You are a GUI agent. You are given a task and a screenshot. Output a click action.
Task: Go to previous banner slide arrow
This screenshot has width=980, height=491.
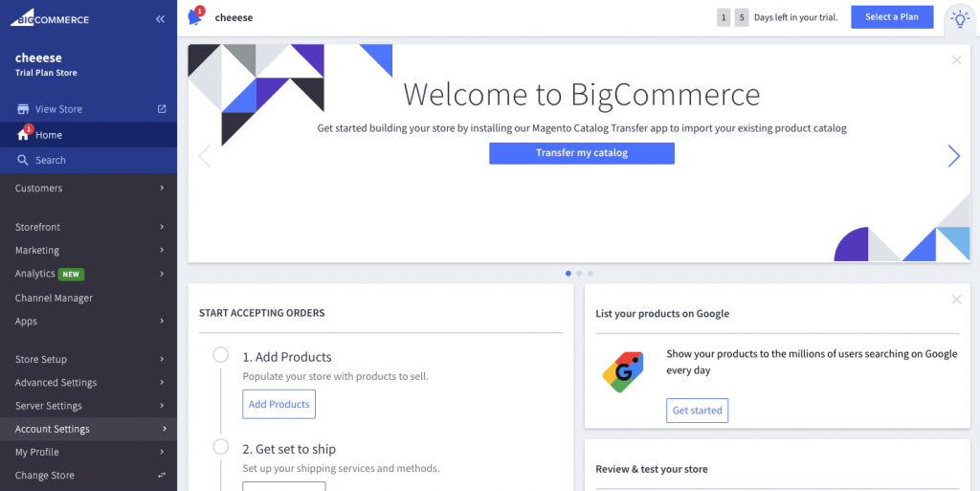[x=204, y=156]
